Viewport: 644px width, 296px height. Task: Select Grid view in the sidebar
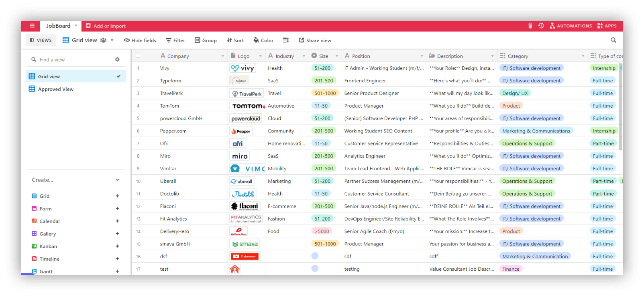76,76
